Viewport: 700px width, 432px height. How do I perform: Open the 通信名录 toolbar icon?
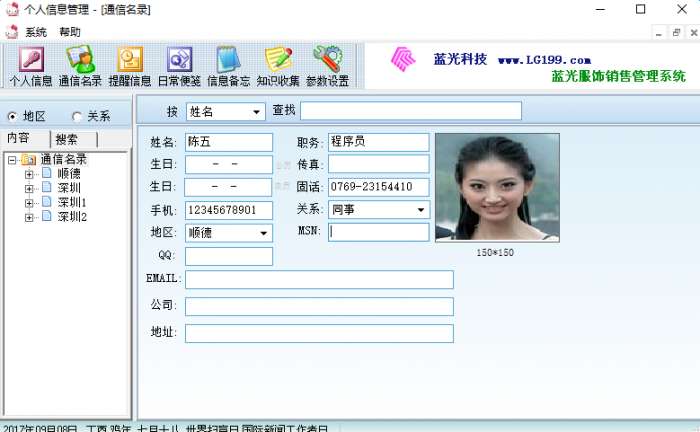click(80, 59)
